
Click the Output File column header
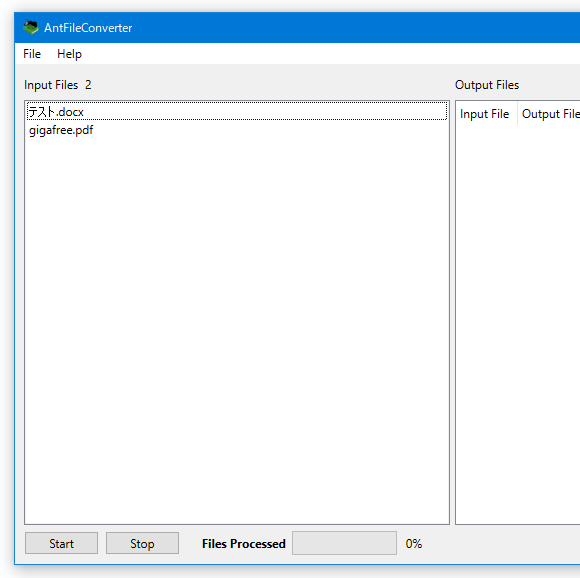[x=549, y=114]
